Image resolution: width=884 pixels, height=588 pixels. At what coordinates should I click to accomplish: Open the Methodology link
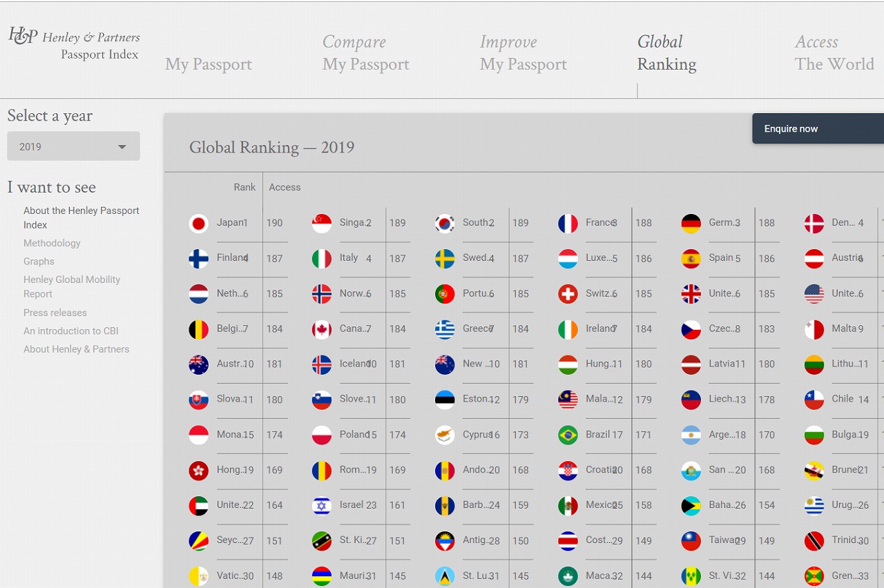point(52,243)
